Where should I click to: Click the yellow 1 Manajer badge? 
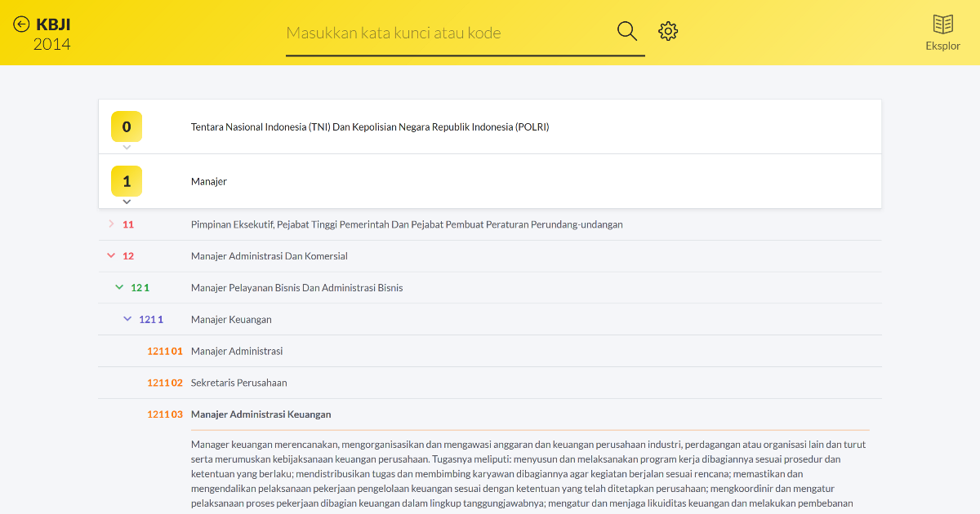127,180
